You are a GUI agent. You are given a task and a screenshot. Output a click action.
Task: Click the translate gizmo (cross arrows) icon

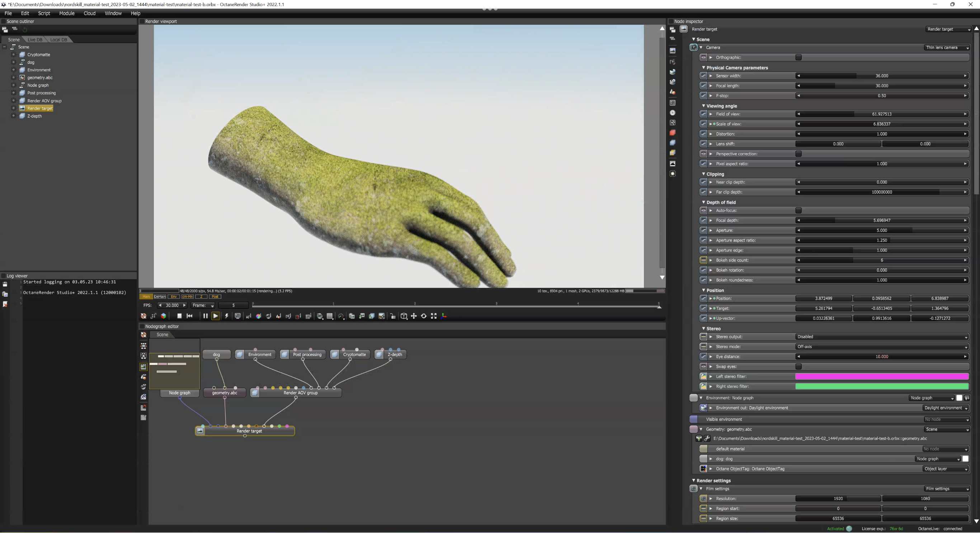point(414,316)
